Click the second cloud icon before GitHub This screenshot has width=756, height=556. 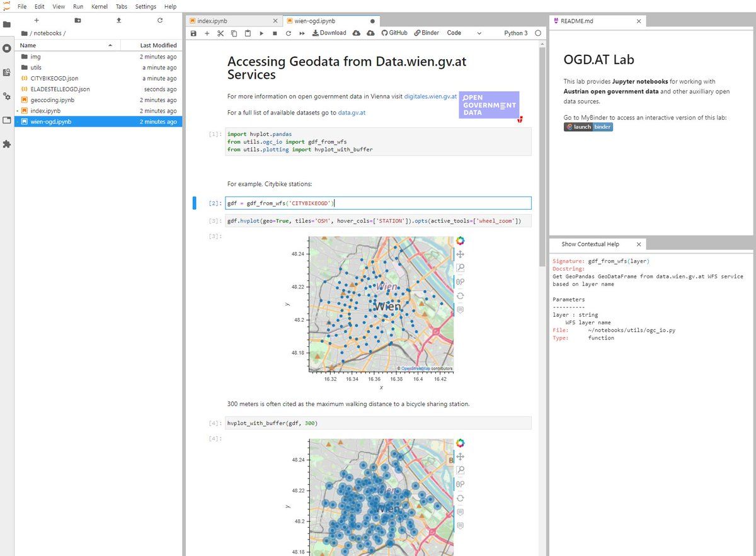pos(371,33)
